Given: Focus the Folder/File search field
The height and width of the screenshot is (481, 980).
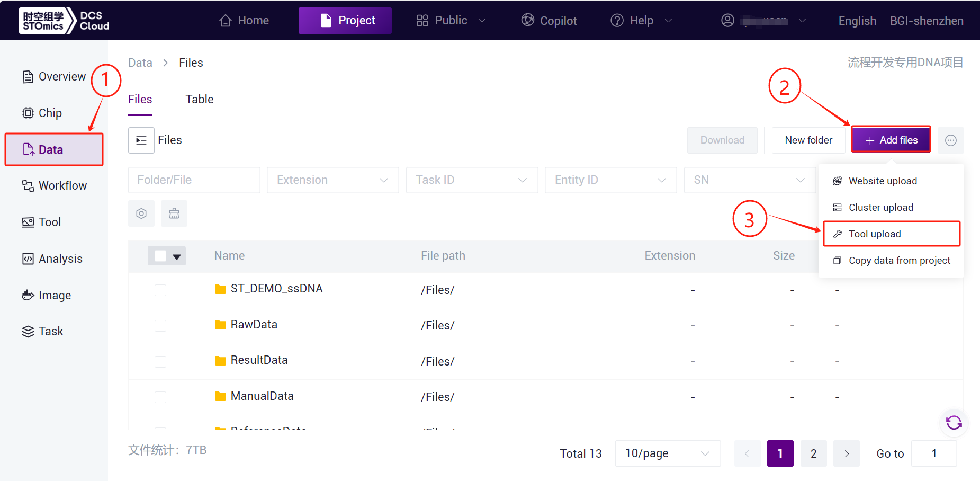Looking at the screenshot, I should (194, 180).
